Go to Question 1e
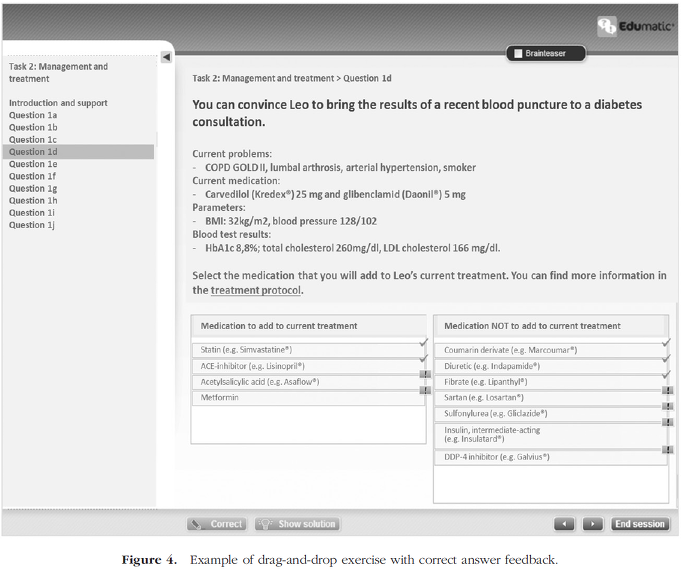683x572 pixels. pyautogui.click(x=33, y=164)
